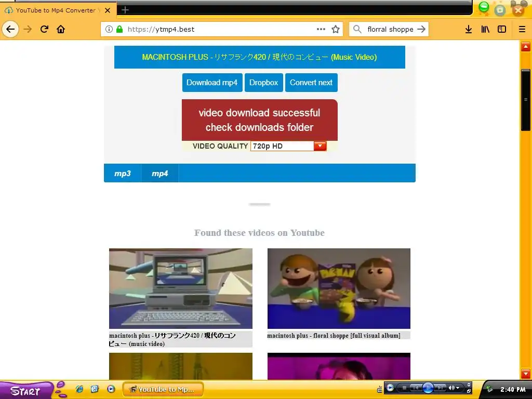Click the YouTube to Mp... taskbar button
The height and width of the screenshot is (399, 532).
(163, 389)
